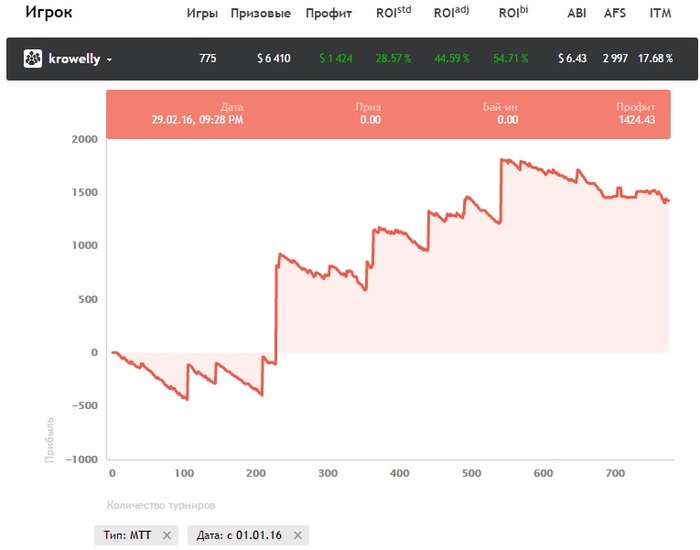
Task: Click the green $1 424 profit value
Action: pos(336,59)
